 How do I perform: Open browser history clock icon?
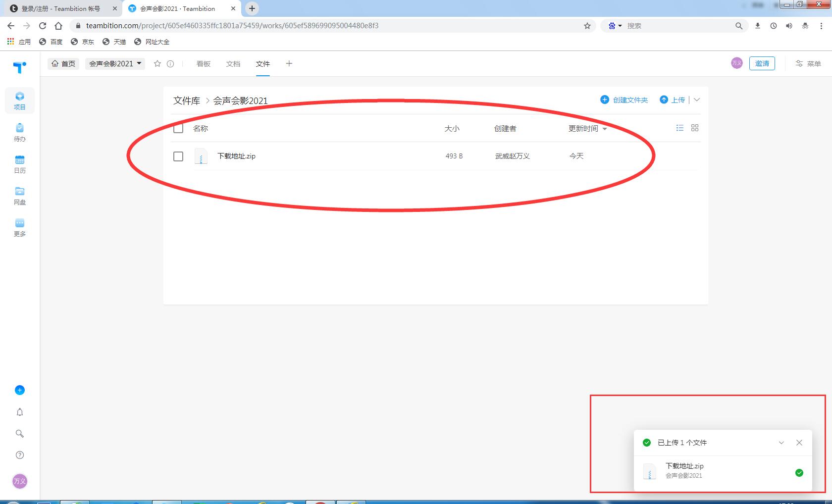774,26
